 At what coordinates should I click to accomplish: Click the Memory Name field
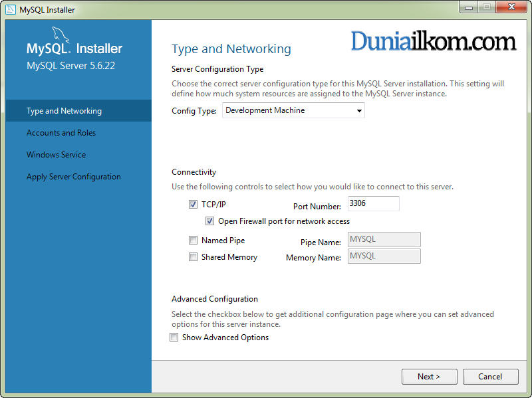[384, 256]
